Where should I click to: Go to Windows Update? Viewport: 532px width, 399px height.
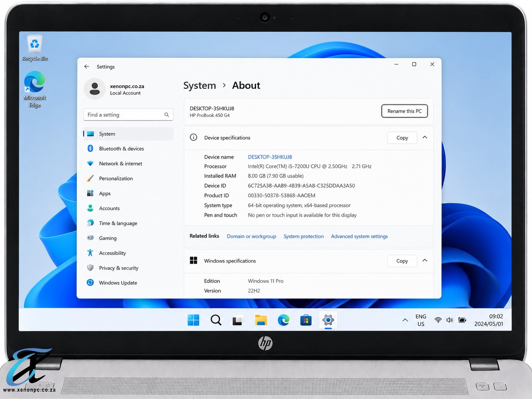click(128, 283)
